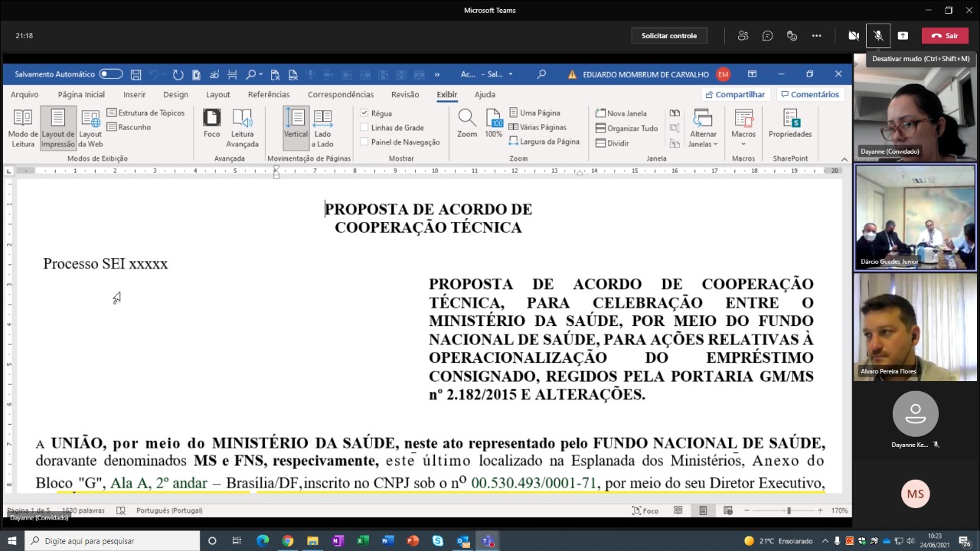Open the Alternar Janelas dropdown
The image size is (980, 551).
point(703,128)
